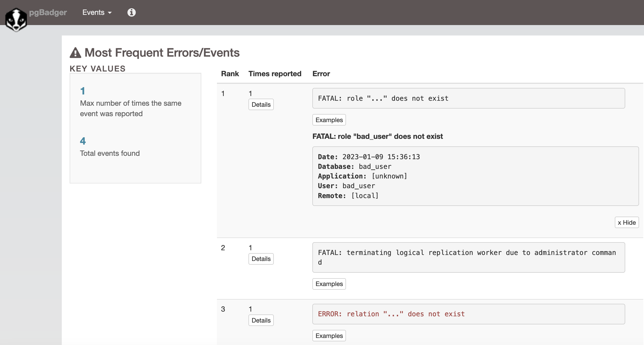Viewport: 644px width, 345px height.
Task: Click the Application: [unknown] line
Action: 362,176
